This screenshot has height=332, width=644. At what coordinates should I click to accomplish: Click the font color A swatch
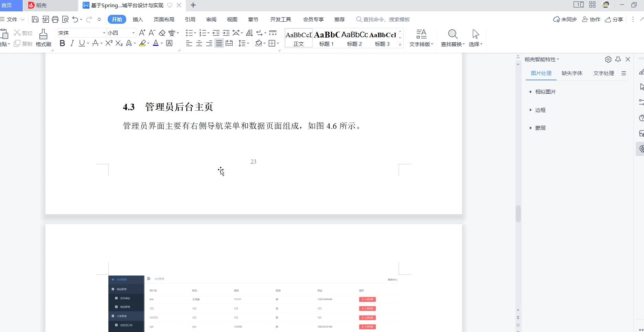pos(155,43)
